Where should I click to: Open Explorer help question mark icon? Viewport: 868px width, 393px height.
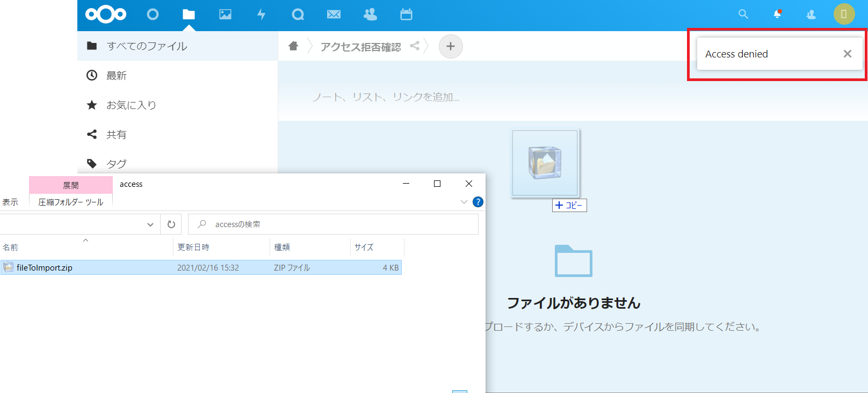[x=478, y=202]
